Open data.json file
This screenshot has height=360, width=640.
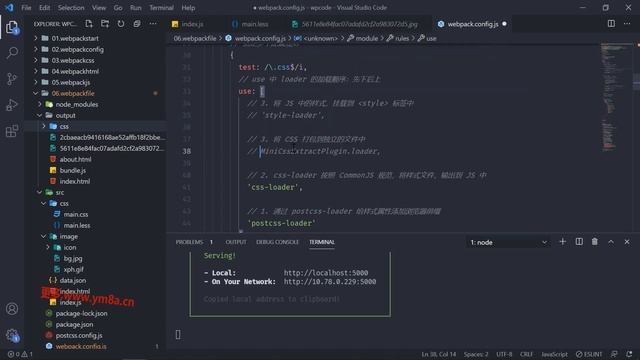[73, 280]
